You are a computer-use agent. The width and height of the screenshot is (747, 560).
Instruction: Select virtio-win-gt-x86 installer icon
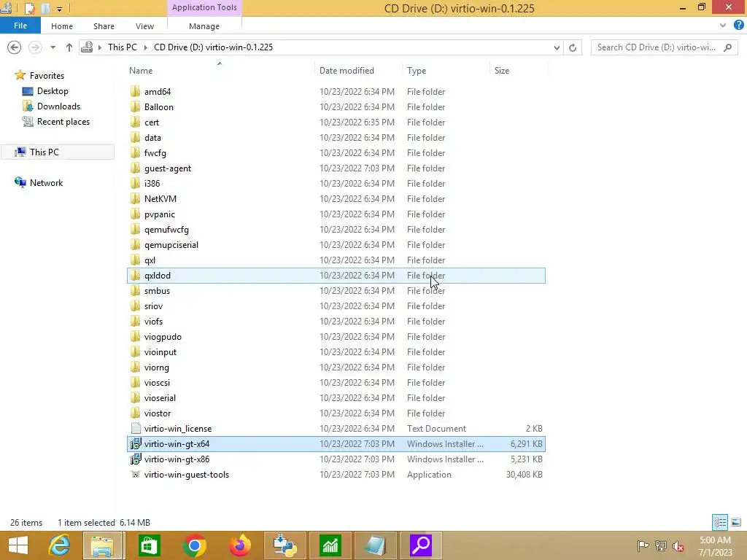click(135, 459)
